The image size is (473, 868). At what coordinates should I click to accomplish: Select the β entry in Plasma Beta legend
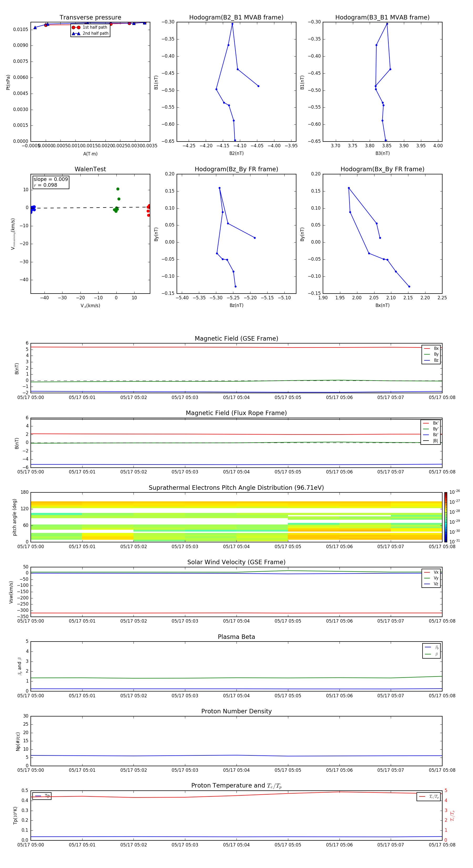tap(431, 654)
